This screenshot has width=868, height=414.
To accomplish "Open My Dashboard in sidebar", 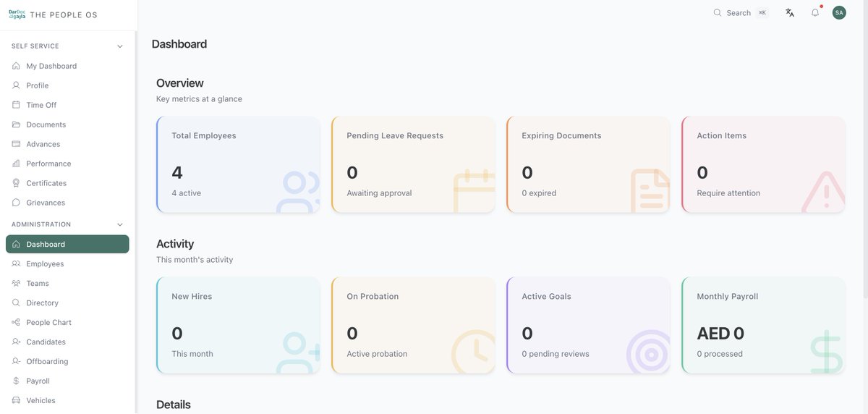I will click(67, 66).
